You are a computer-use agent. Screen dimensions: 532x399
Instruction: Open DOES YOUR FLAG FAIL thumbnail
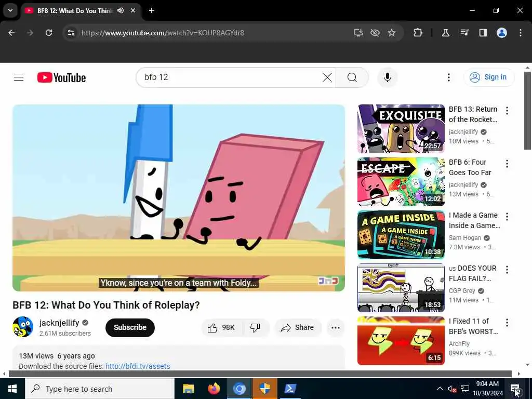click(401, 288)
